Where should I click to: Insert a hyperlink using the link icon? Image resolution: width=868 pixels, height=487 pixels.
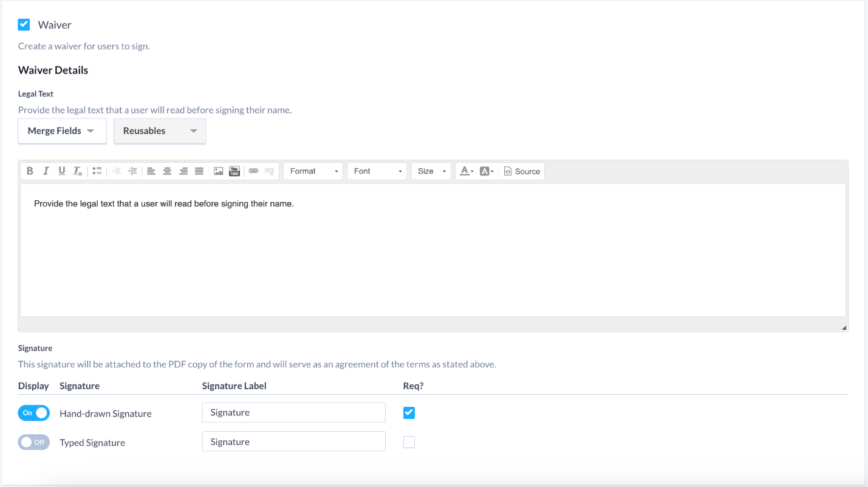click(x=253, y=171)
